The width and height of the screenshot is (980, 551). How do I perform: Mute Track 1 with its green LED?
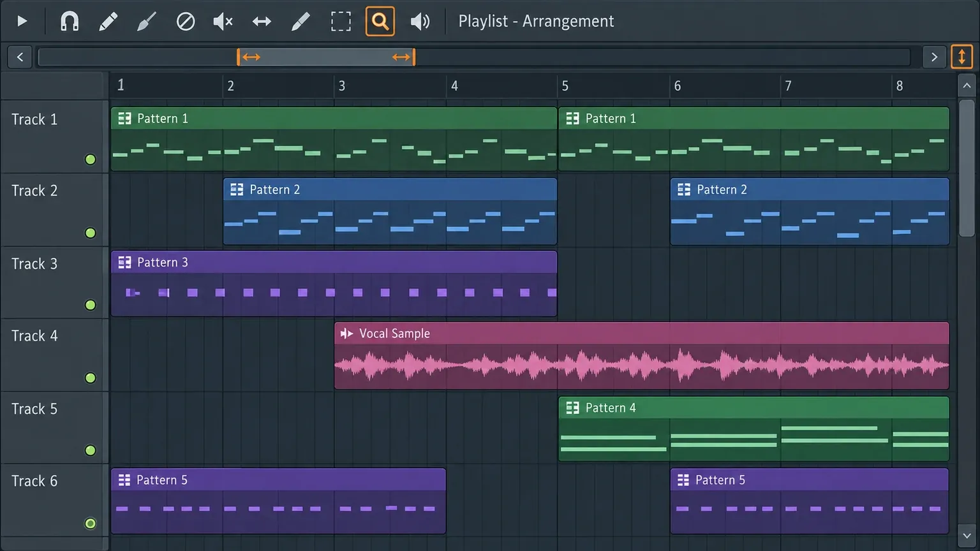pyautogui.click(x=91, y=159)
